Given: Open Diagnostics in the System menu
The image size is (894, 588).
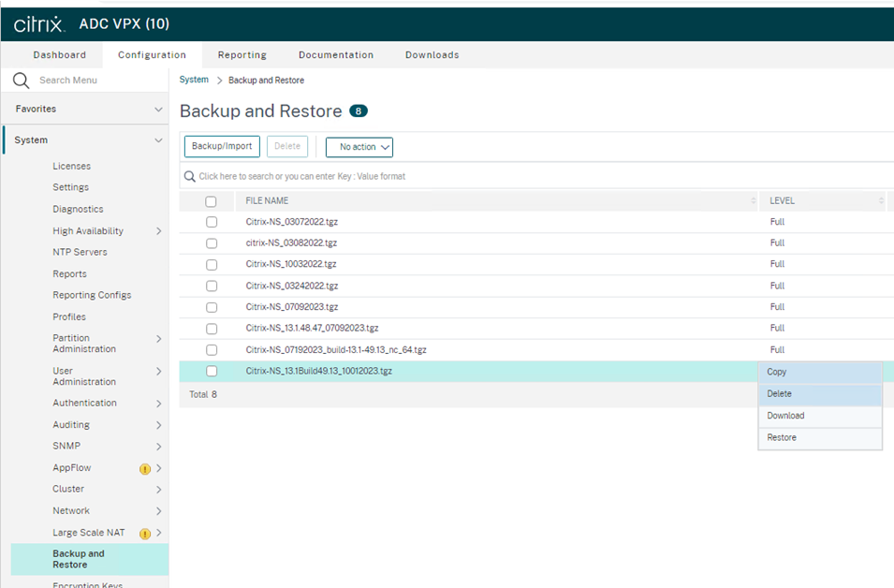Looking at the screenshot, I should click(x=78, y=210).
